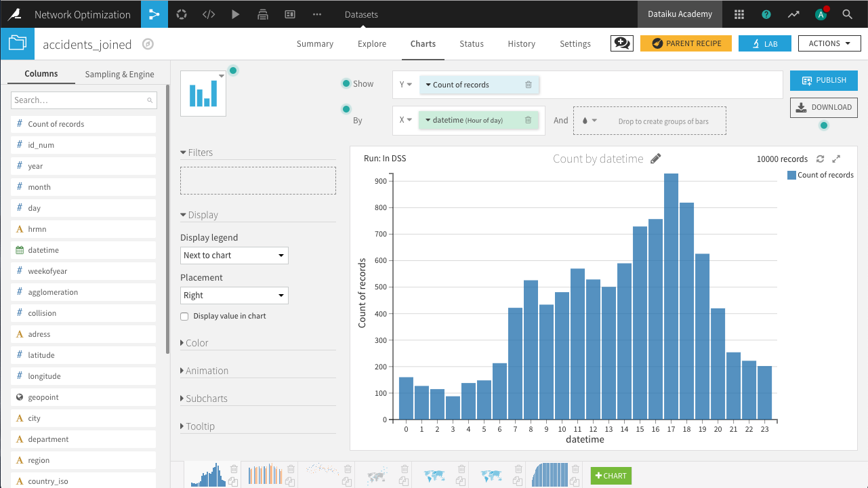Remove Count of records from Y axis
The image size is (868, 488).
pyautogui.click(x=529, y=85)
